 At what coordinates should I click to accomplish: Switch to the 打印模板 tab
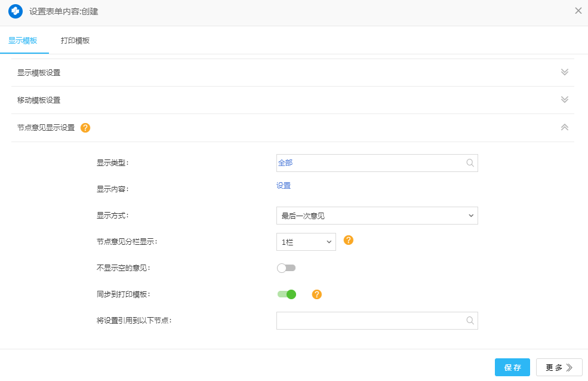pyautogui.click(x=75, y=41)
